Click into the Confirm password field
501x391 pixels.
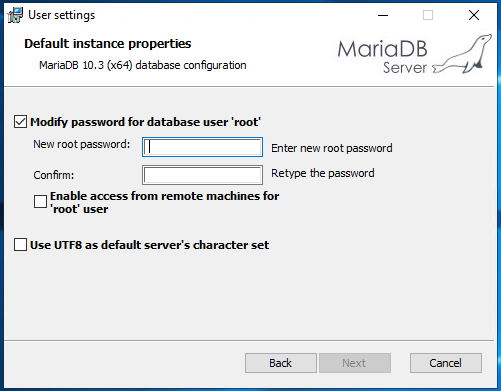tap(202, 175)
